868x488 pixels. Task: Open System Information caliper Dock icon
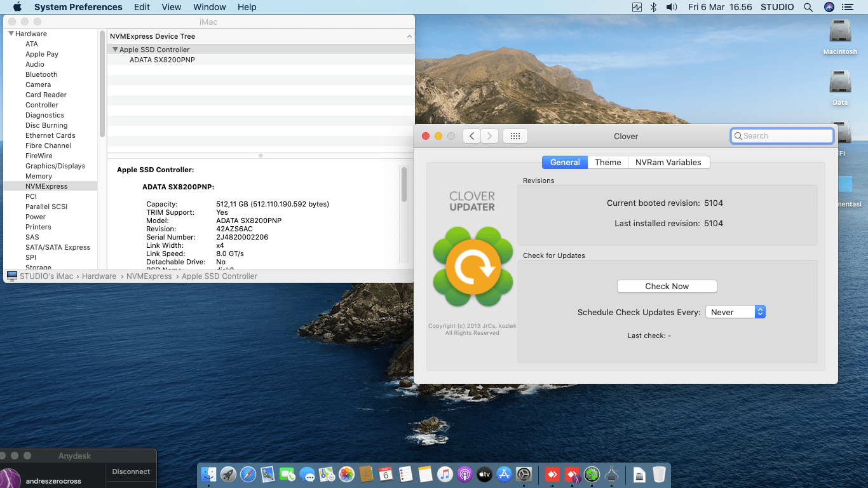[x=612, y=474]
